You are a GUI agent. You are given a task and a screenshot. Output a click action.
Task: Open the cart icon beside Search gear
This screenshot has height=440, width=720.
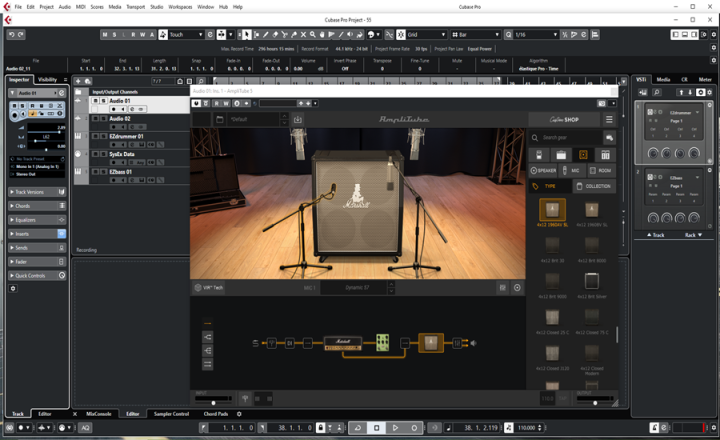tap(609, 137)
